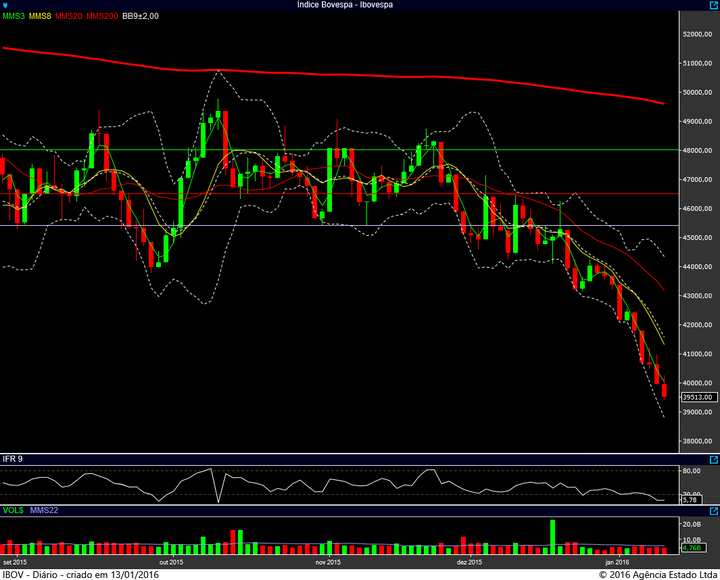
Task: Click the last red candlestick near 39513
Action: pyautogui.click(x=664, y=390)
